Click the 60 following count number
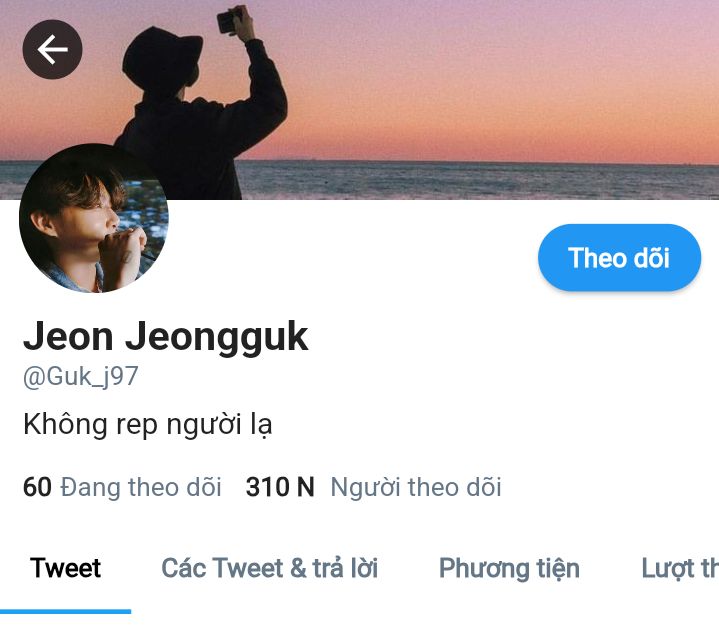Image resolution: width=719 pixels, height=642 pixels. click(37, 487)
